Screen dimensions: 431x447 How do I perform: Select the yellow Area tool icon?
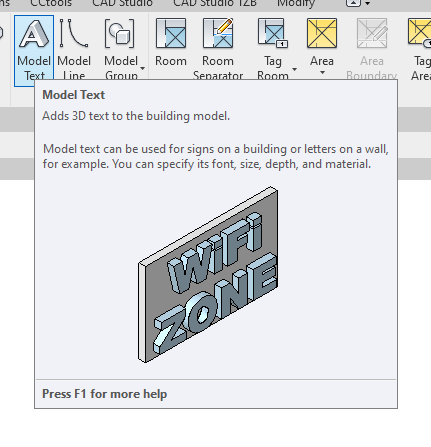322,33
